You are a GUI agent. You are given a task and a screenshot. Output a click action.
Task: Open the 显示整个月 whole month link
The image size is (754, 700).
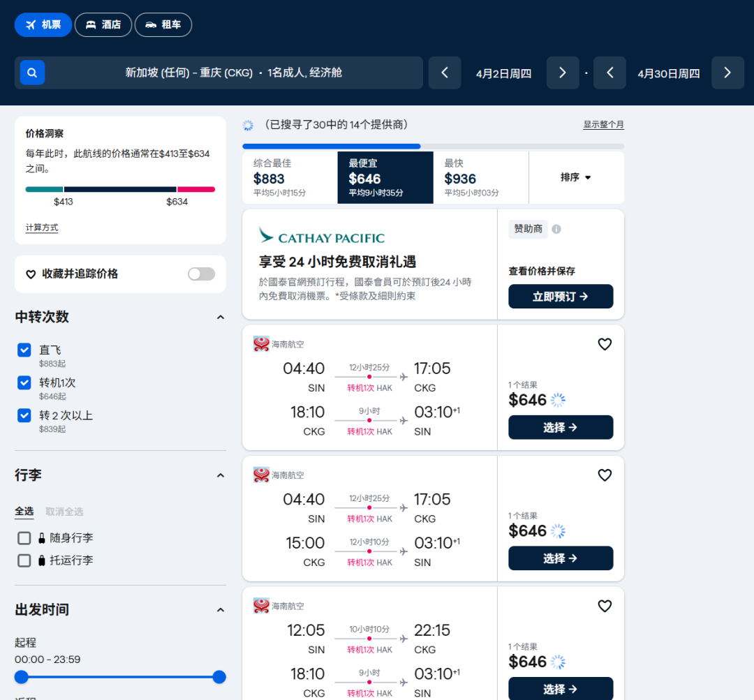pyautogui.click(x=603, y=125)
